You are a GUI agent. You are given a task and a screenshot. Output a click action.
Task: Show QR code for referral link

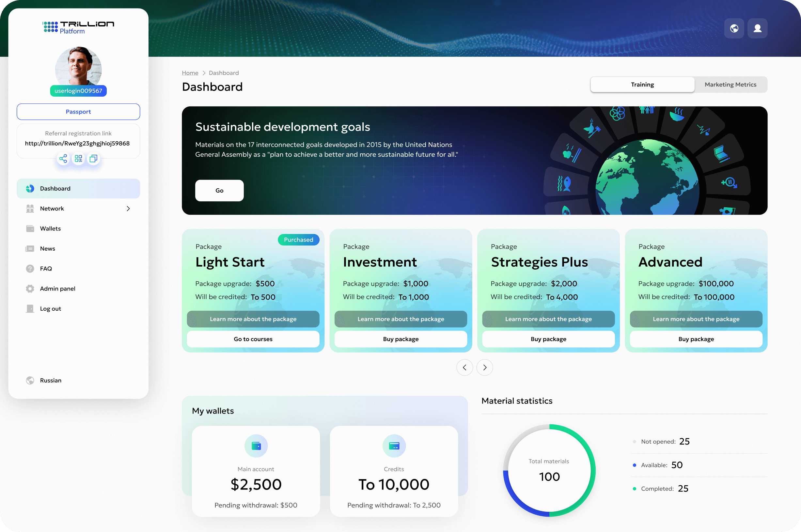point(78,158)
